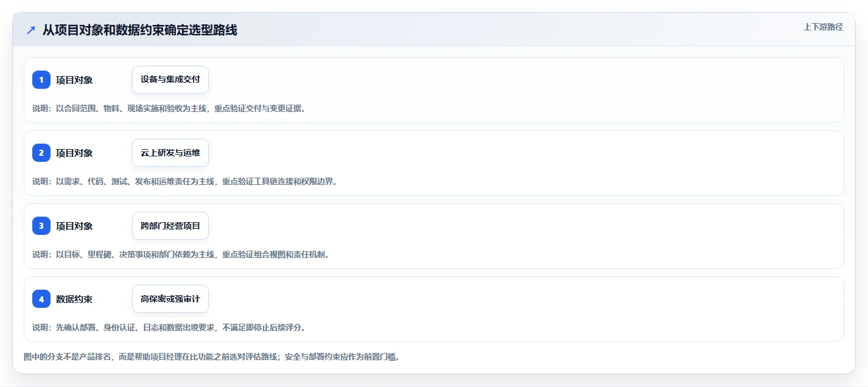Select the 设备与集成交付 chip
This screenshot has height=387, width=868.
pos(170,80)
